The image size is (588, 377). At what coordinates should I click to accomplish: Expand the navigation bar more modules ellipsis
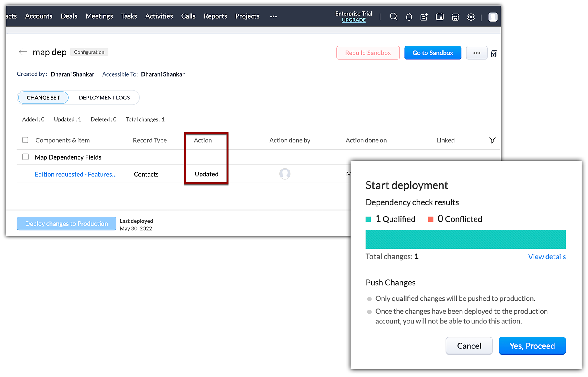click(x=273, y=16)
